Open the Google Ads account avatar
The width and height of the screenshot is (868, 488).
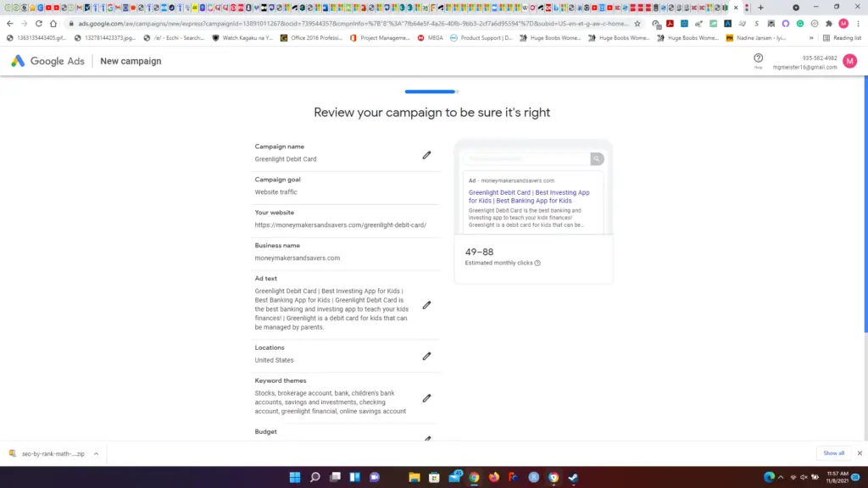pos(849,61)
